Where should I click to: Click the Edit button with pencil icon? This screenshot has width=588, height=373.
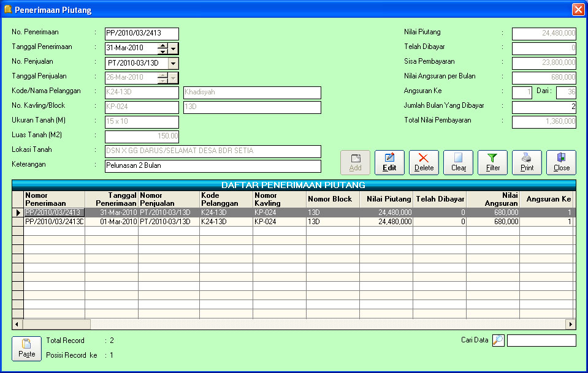pos(389,162)
